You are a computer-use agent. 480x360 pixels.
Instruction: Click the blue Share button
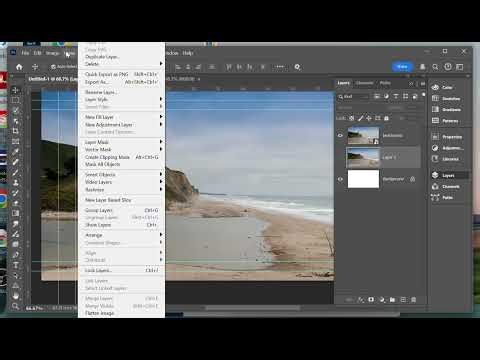pyautogui.click(x=402, y=67)
